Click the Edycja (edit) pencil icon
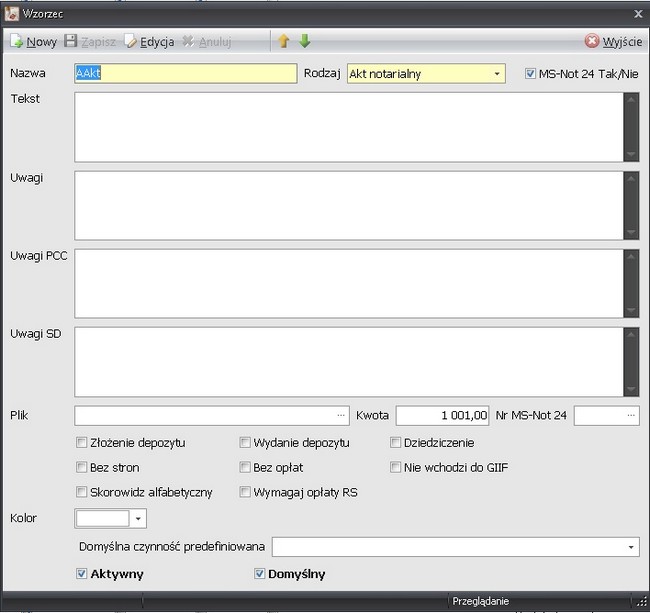 (x=130, y=42)
